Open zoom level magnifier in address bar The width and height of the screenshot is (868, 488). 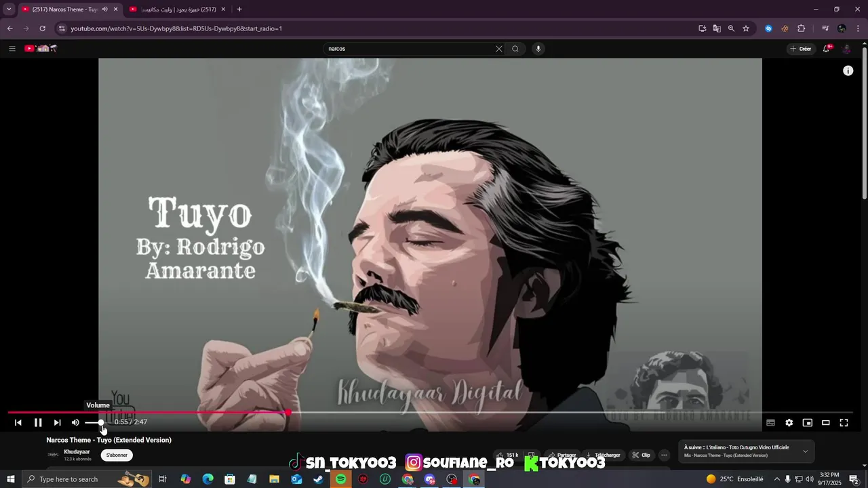tap(731, 28)
